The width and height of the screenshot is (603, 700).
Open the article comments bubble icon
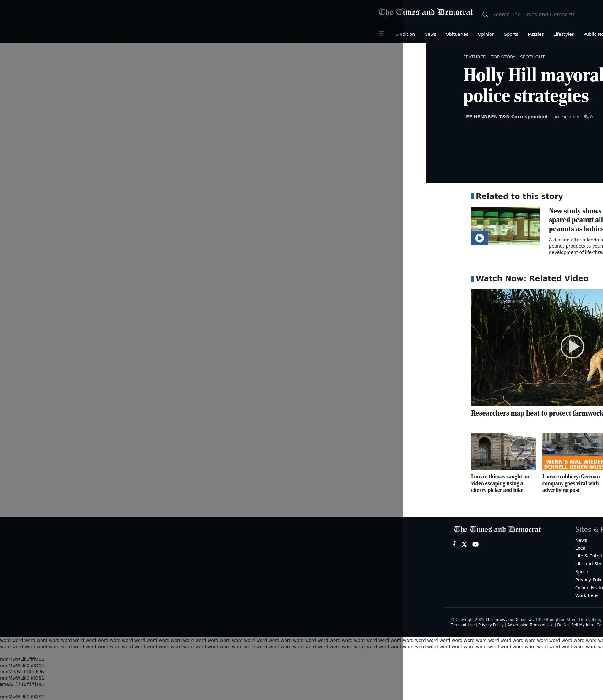586,117
